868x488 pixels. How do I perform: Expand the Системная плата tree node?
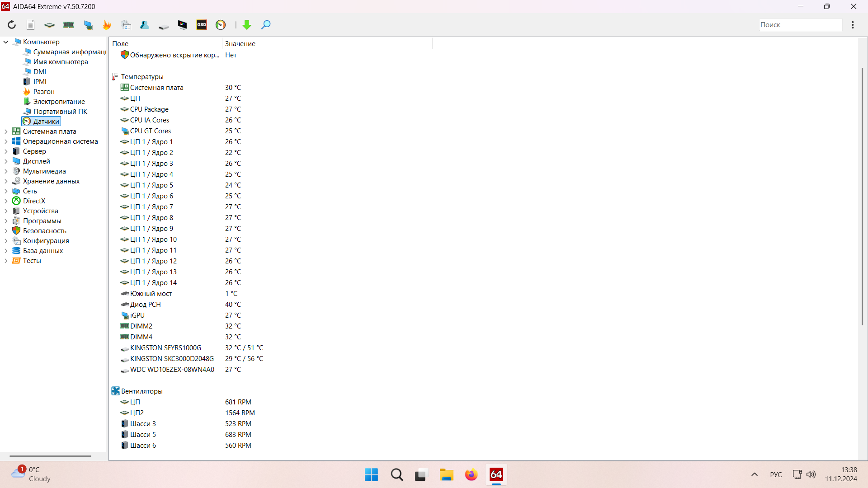pos(6,131)
